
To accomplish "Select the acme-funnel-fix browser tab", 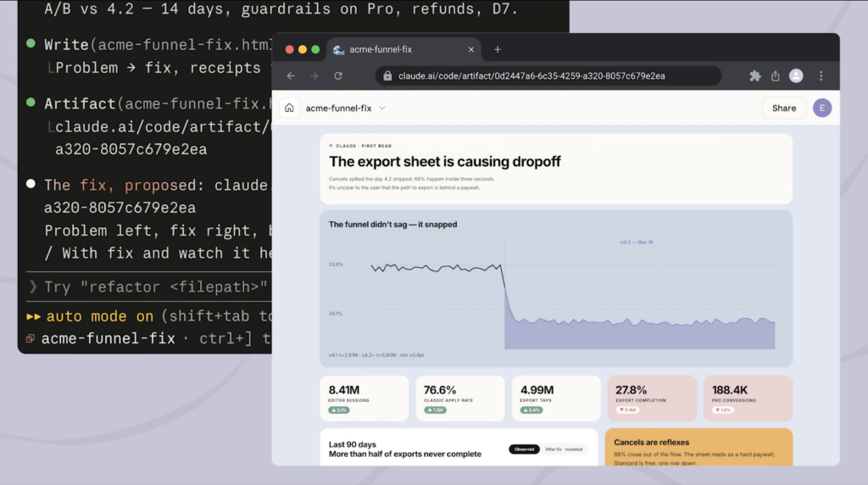I will pyautogui.click(x=403, y=49).
